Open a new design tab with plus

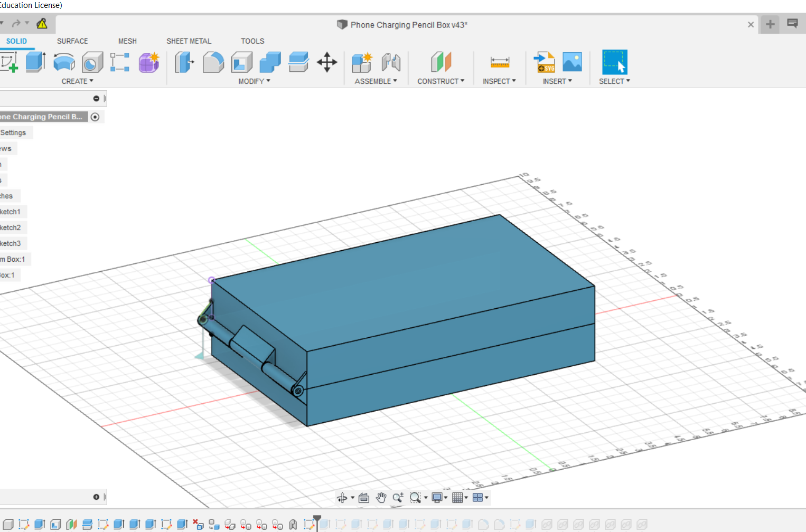pos(770,24)
